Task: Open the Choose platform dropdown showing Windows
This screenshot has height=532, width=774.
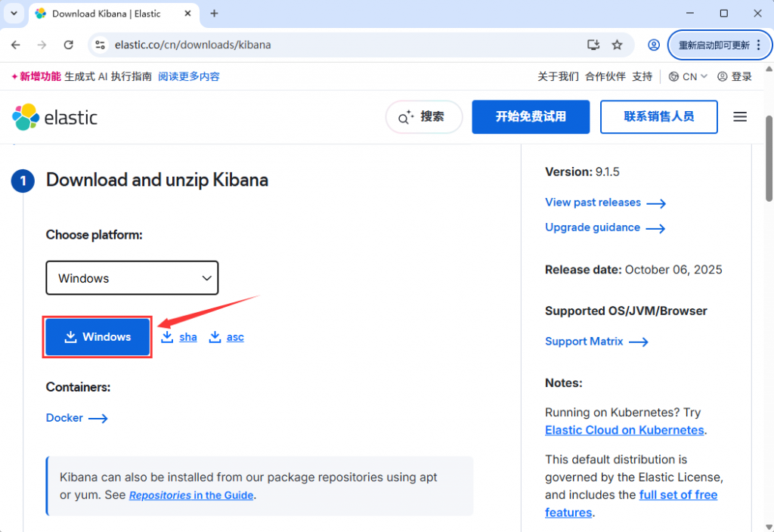Action: click(x=132, y=277)
